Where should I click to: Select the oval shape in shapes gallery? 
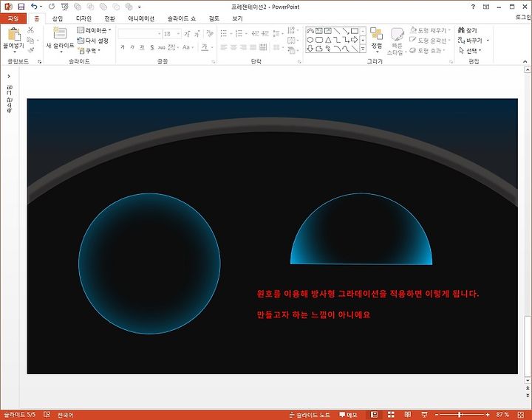pyautogui.click(x=310, y=40)
